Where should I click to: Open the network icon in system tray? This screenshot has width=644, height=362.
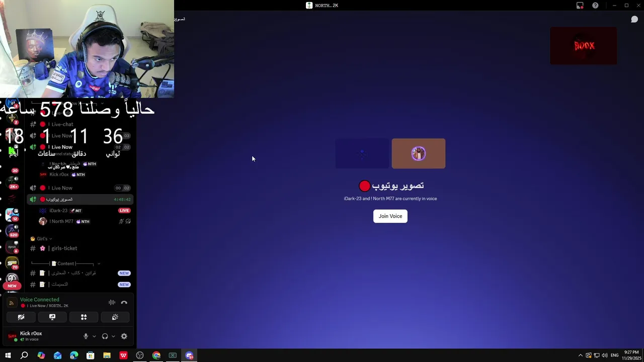(596, 355)
